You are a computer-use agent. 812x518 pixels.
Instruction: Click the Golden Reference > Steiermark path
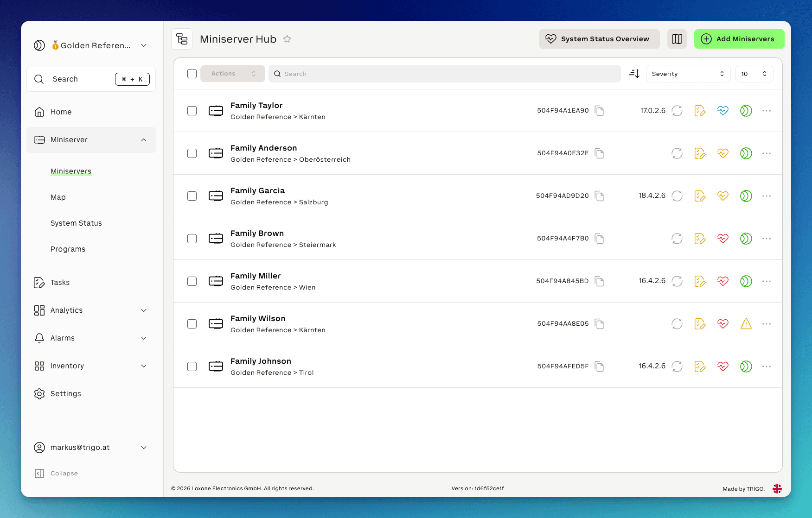(283, 245)
